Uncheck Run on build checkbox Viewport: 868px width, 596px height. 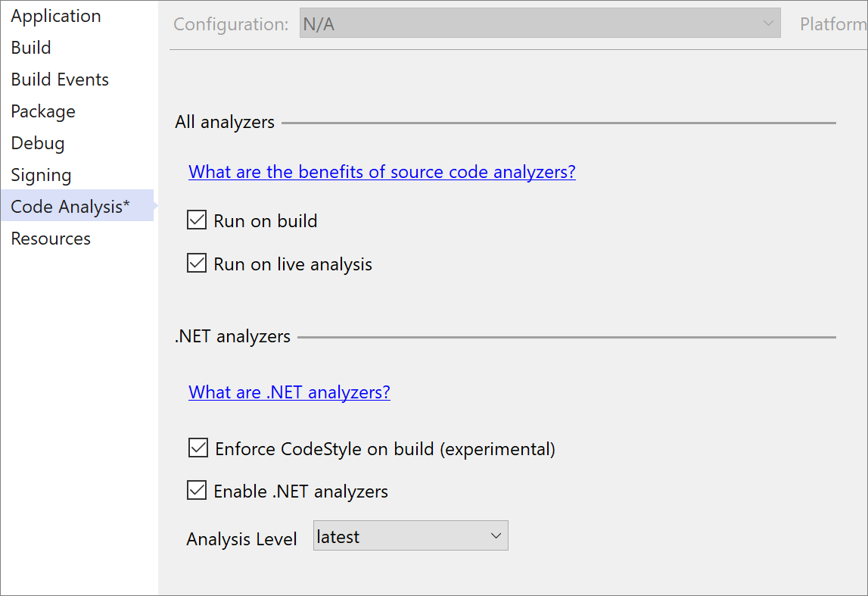(x=197, y=220)
